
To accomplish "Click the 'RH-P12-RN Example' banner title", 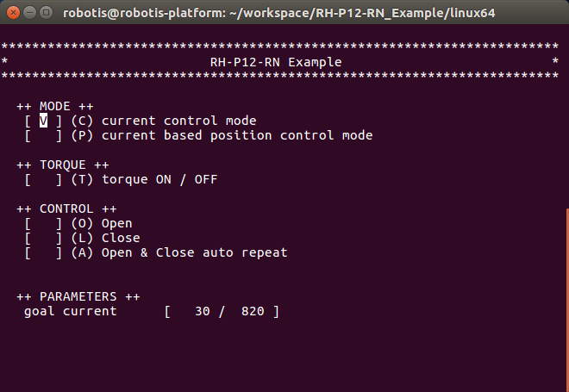I will tap(276, 63).
